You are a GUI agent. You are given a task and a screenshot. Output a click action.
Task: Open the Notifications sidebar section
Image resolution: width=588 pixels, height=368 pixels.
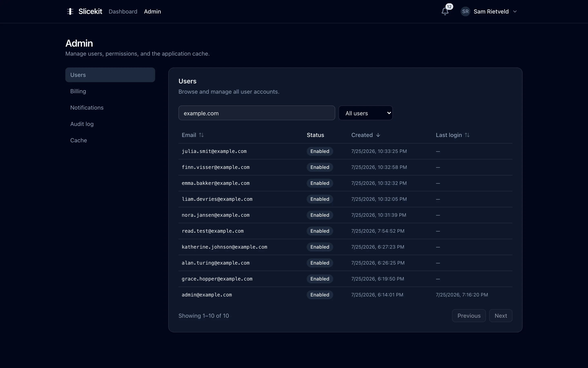[x=110, y=108]
